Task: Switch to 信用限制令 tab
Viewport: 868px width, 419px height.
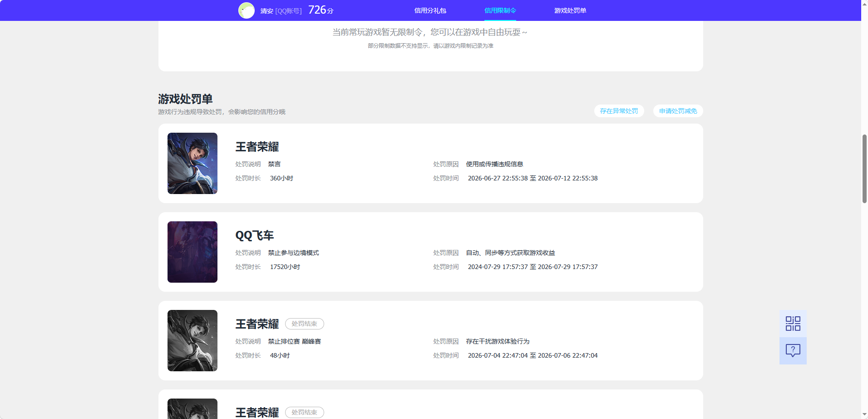Action: tap(500, 10)
